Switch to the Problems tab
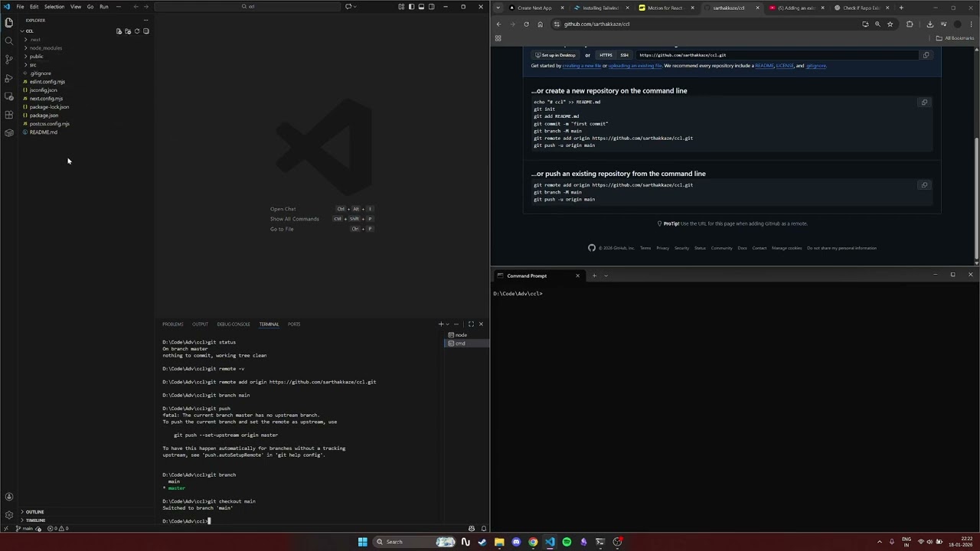The image size is (980, 551). 173,324
